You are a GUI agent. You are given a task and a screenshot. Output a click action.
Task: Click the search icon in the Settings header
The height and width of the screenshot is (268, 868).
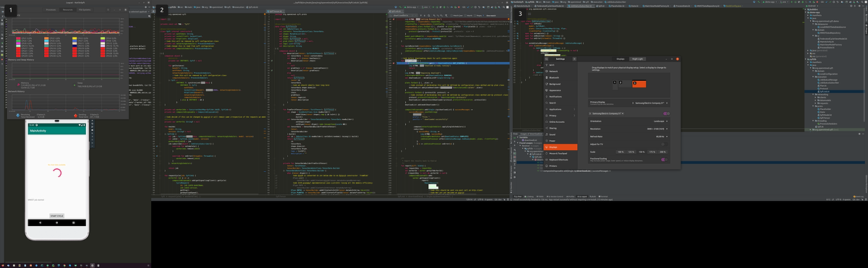tap(547, 59)
